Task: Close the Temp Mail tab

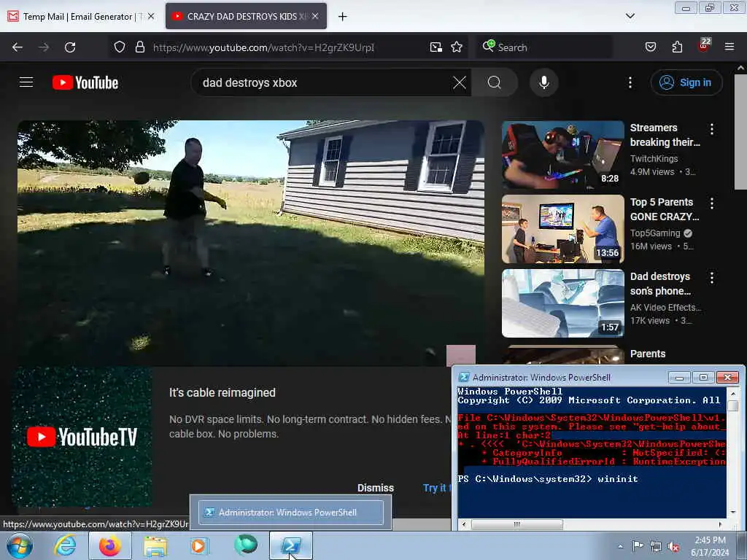Action: (x=151, y=16)
